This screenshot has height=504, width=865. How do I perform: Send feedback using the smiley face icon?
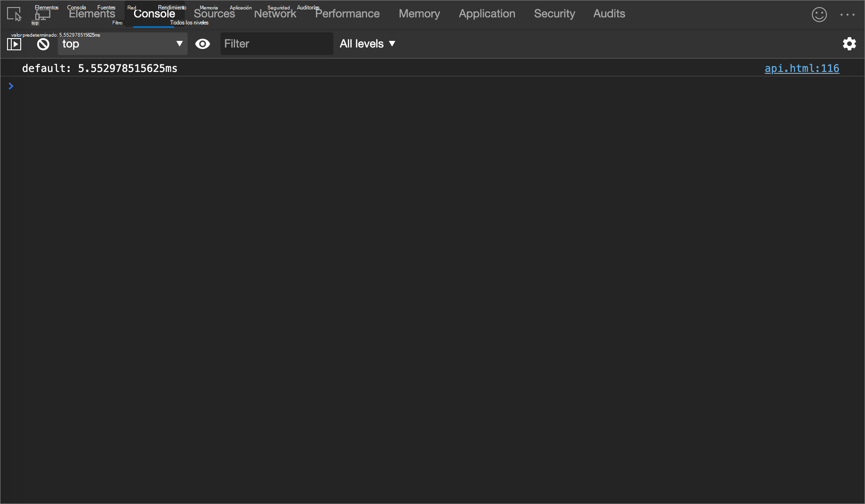(819, 15)
